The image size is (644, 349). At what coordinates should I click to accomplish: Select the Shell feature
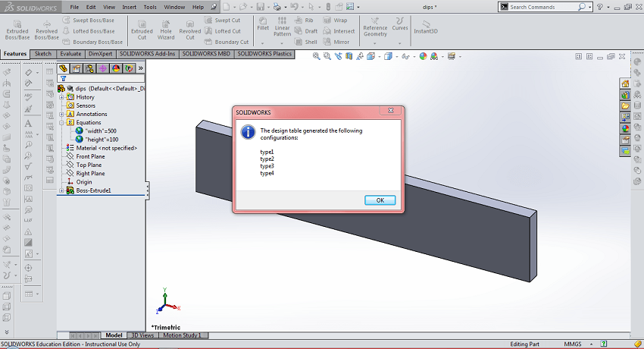pos(306,42)
